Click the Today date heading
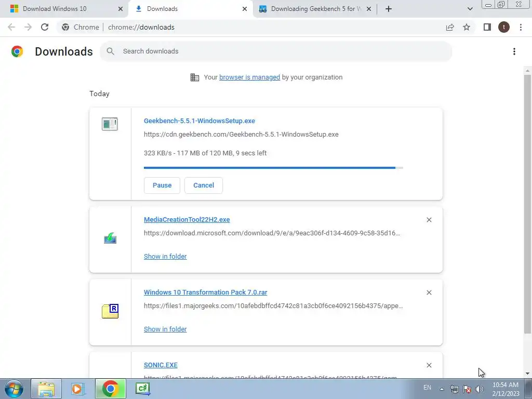 click(99, 94)
